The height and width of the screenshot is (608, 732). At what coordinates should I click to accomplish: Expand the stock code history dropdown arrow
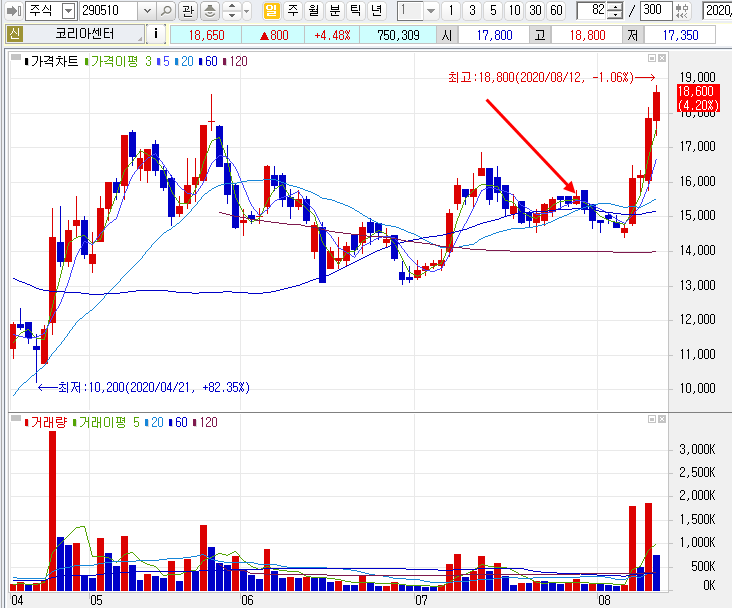(147, 10)
